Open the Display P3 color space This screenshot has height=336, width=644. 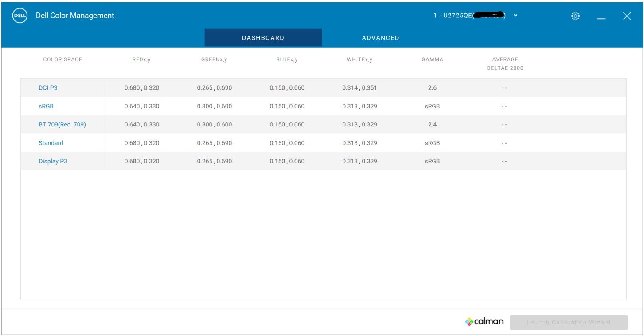click(x=53, y=162)
